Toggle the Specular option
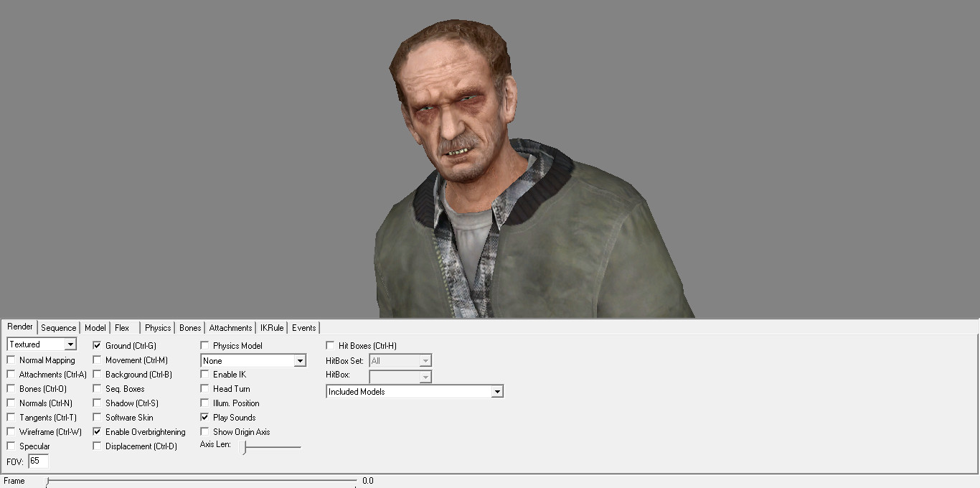Screen dimensions: 980x488 tap(11, 446)
